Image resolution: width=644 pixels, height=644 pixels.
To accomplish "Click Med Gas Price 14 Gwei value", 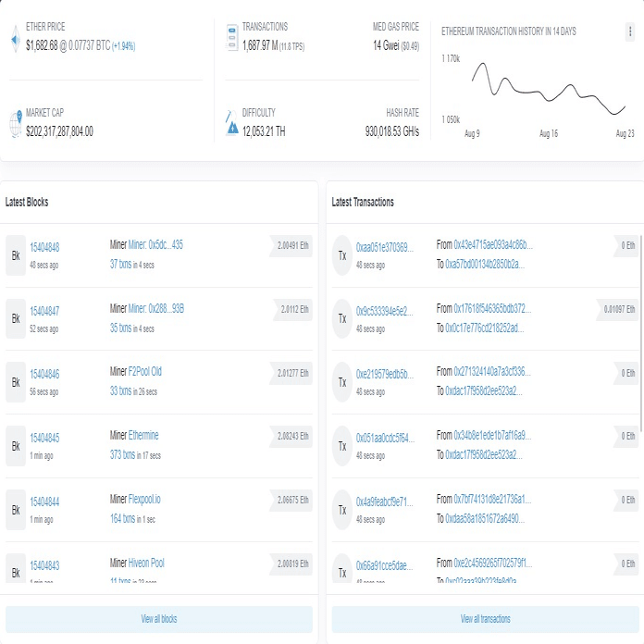I will [386, 45].
